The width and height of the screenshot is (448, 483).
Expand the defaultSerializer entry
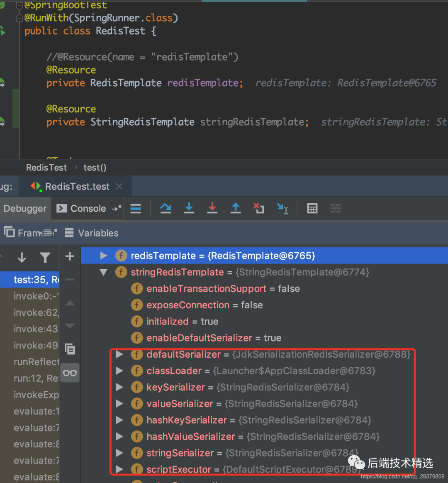(119, 354)
